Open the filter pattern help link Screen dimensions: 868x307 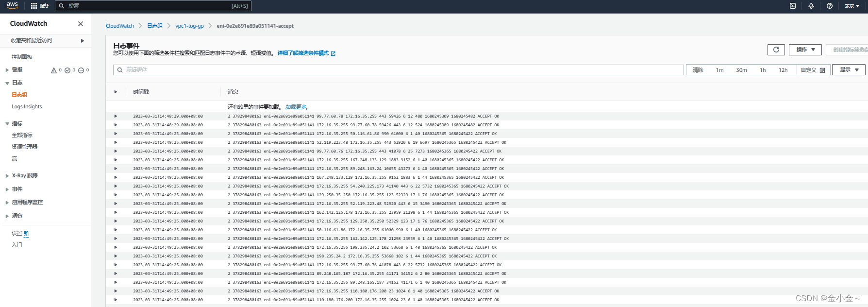point(306,53)
